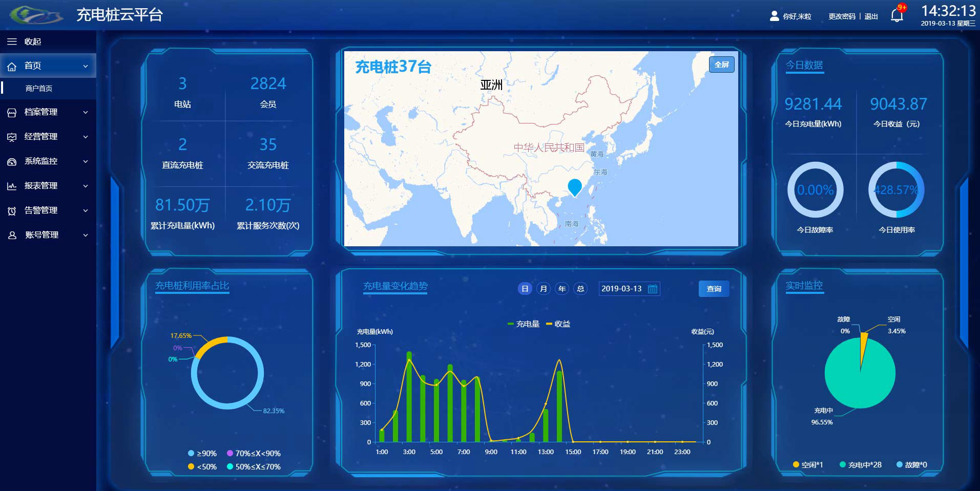Open the 账号管理 account icon
The height and width of the screenshot is (491, 980).
click(11, 235)
